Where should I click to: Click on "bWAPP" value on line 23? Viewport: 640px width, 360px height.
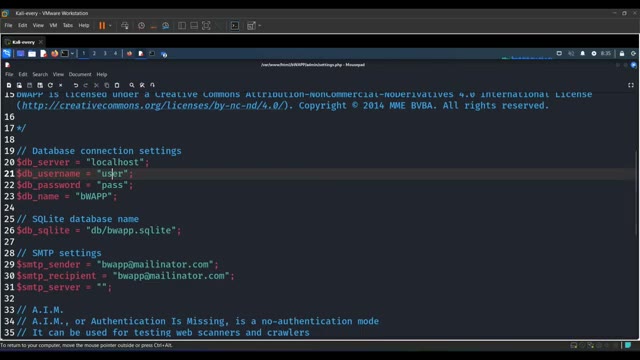click(93, 196)
